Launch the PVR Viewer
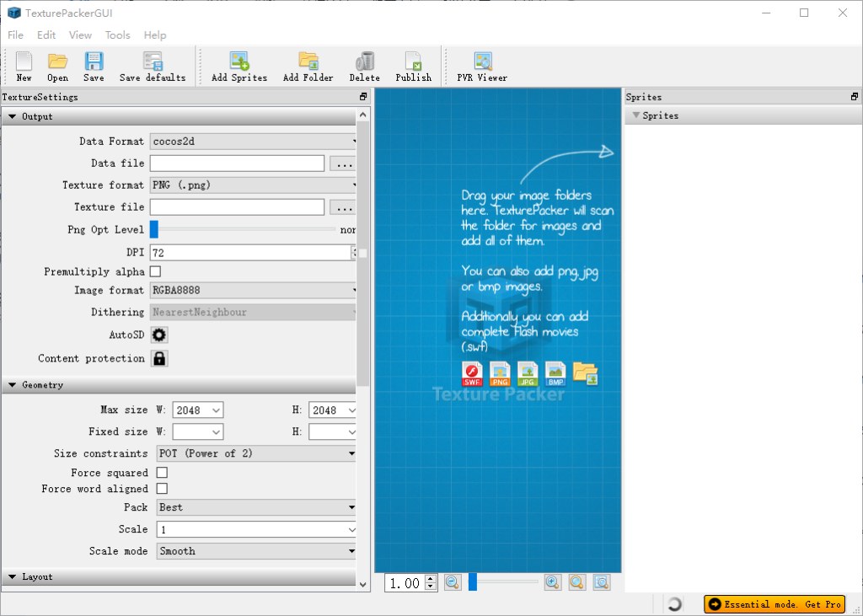 pos(482,66)
